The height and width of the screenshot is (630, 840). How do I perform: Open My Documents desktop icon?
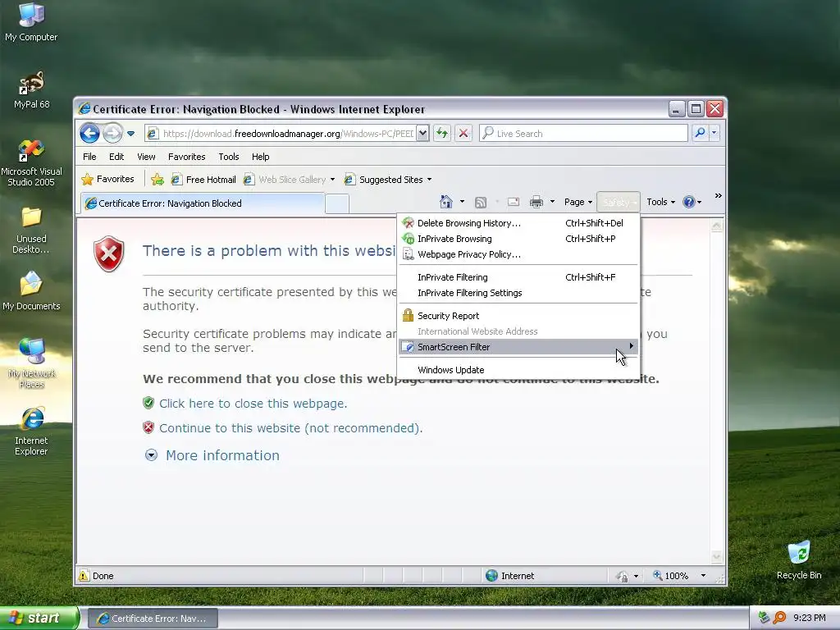tap(31, 291)
